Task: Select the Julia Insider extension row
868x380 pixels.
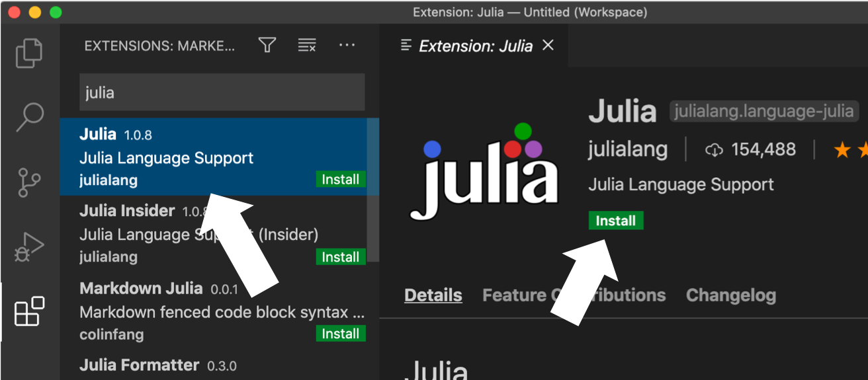Action: point(214,234)
